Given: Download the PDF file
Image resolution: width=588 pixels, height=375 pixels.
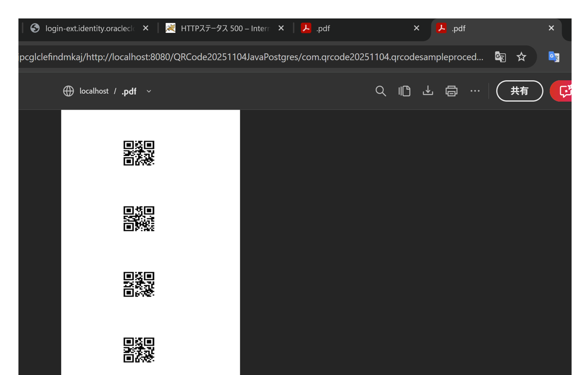Looking at the screenshot, I should pos(428,91).
